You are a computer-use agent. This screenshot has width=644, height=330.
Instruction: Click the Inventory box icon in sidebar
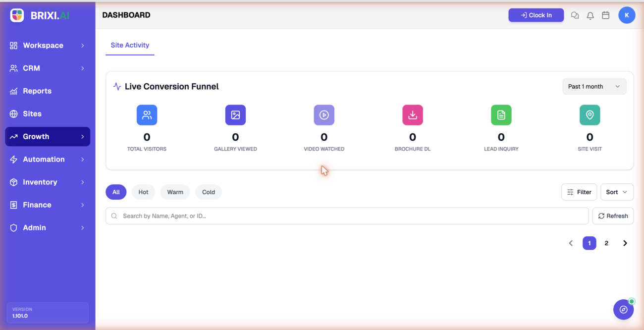point(13,182)
